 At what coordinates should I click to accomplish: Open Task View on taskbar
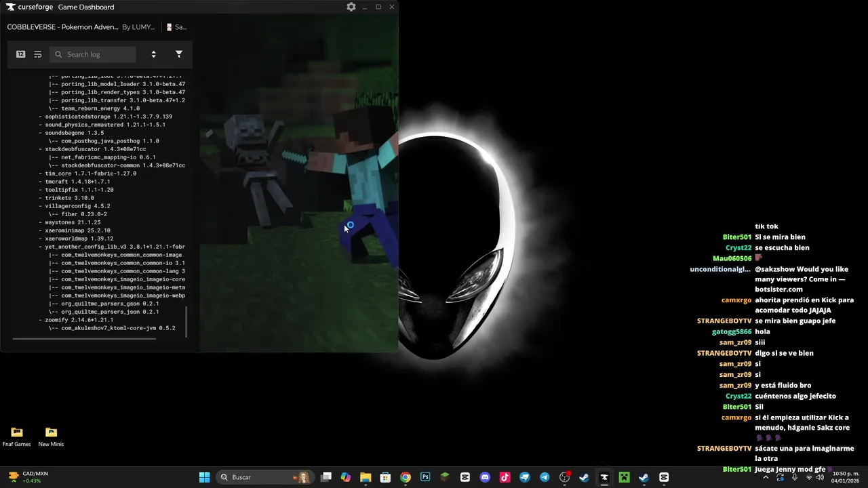click(x=326, y=477)
